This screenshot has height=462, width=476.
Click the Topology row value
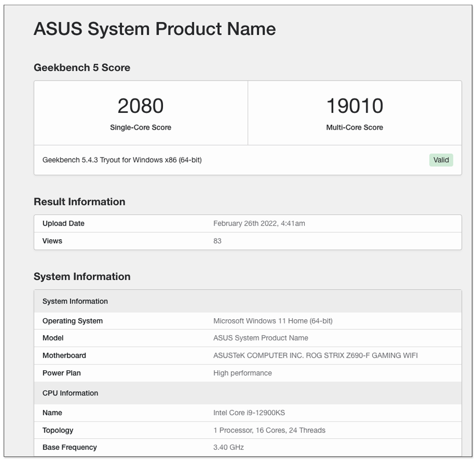tap(269, 430)
